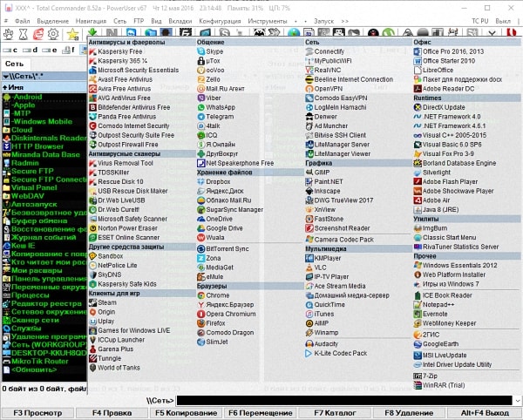Screen dimensions: 523x420
Task: Choose VLC in the Мультимедиа list
Action: pyautogui.click(x=320, y=268)
